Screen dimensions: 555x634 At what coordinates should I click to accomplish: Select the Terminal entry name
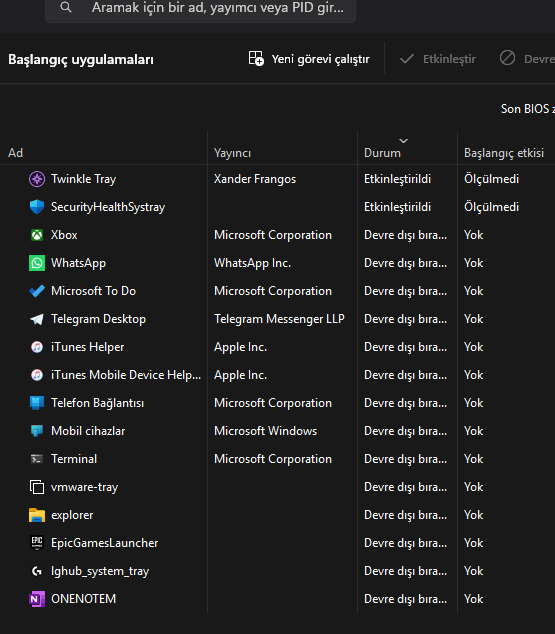click(74, 459)
